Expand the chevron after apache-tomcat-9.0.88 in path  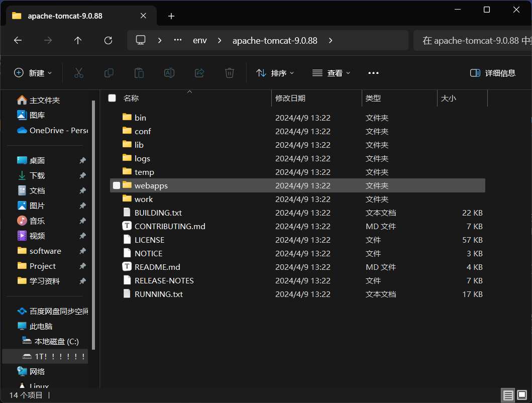[331, 40]
